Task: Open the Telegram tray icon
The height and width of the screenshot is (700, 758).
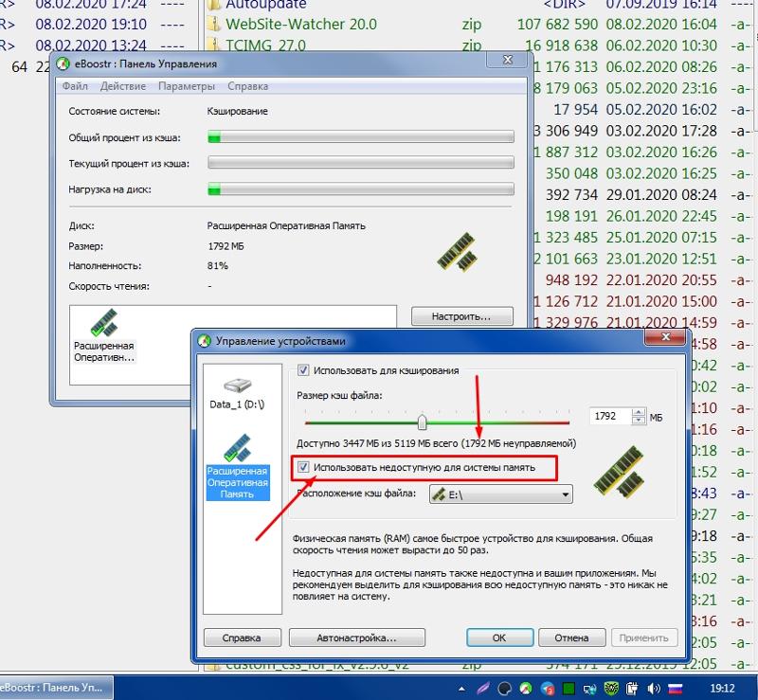Action: pos(548,688)
